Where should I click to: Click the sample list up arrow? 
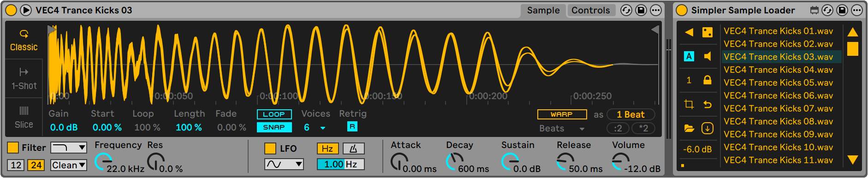click(x=853, y=32)
